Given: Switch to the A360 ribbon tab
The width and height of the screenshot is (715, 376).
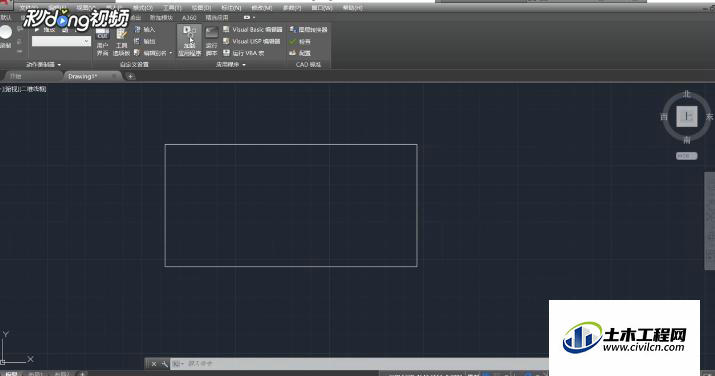Looking at the screenshot, I should click(x=189, y=17).
